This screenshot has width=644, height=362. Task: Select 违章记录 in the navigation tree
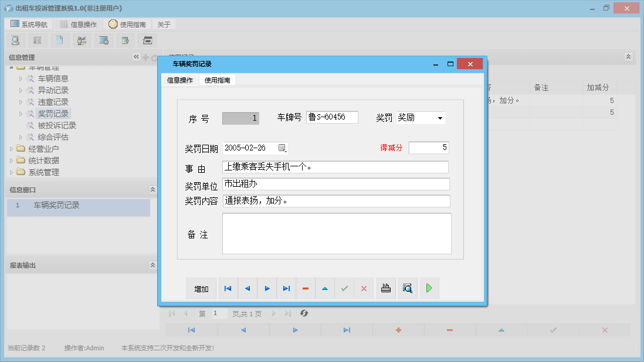pos(54,101)
